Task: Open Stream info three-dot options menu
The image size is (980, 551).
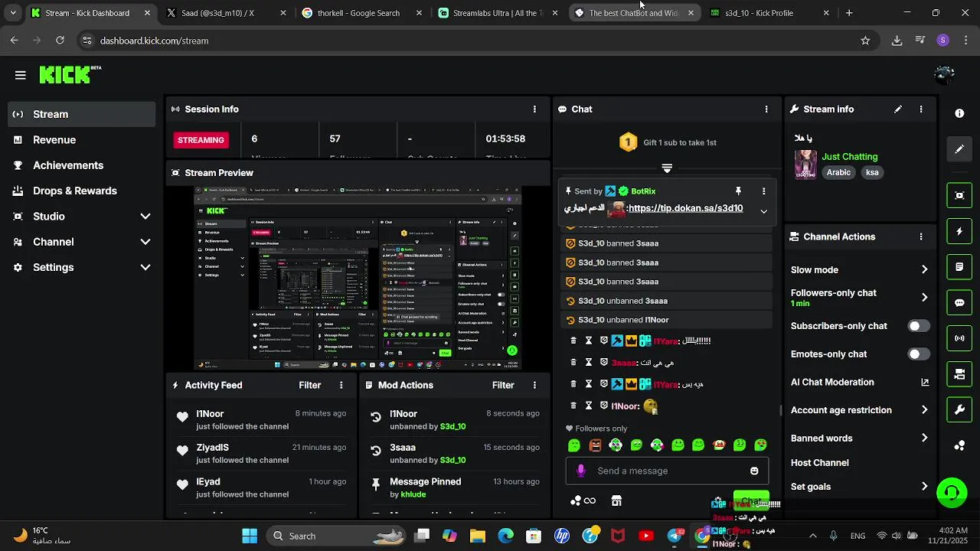Action: 921,109
